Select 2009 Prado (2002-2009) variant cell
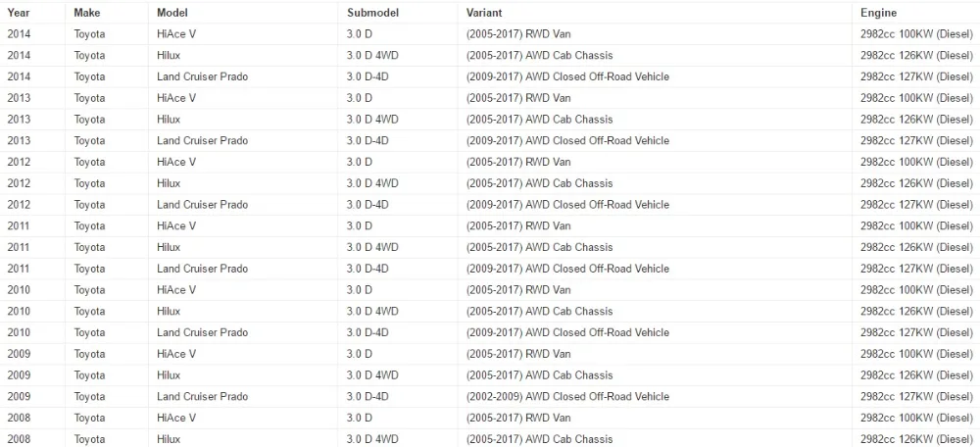 pyautogui.click(x=567, y=396)
